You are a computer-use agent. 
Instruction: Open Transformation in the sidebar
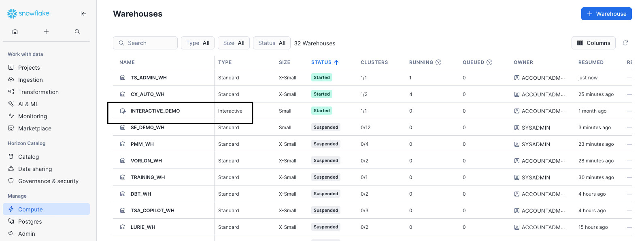pos(46,92)
